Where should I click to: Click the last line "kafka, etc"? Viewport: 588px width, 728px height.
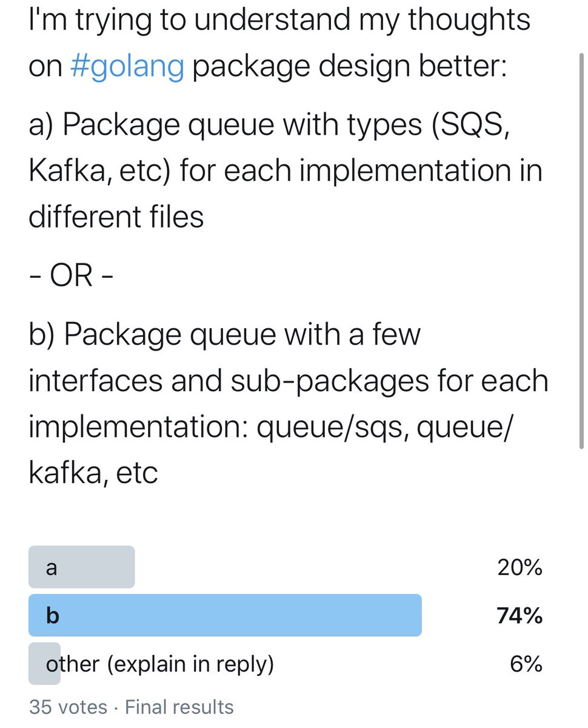point(93,472)
